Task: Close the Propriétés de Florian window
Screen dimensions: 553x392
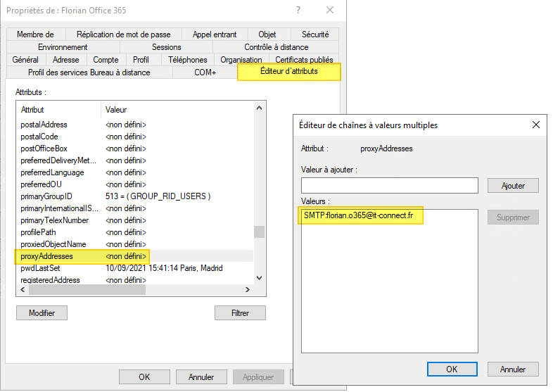Action: [330, 10]
